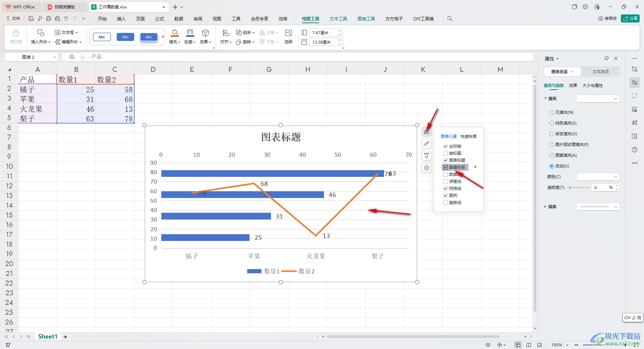Click the save icon in quick toolbar

pyautogui.click(x=31, y=19)
